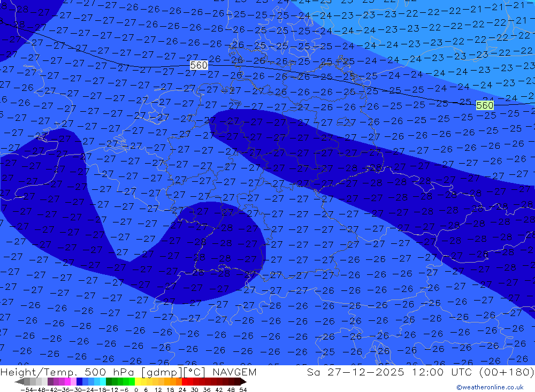Click the yellow legend swatch above 0
The width and height of the screenshot is (535, 392).
pos(138,381)
